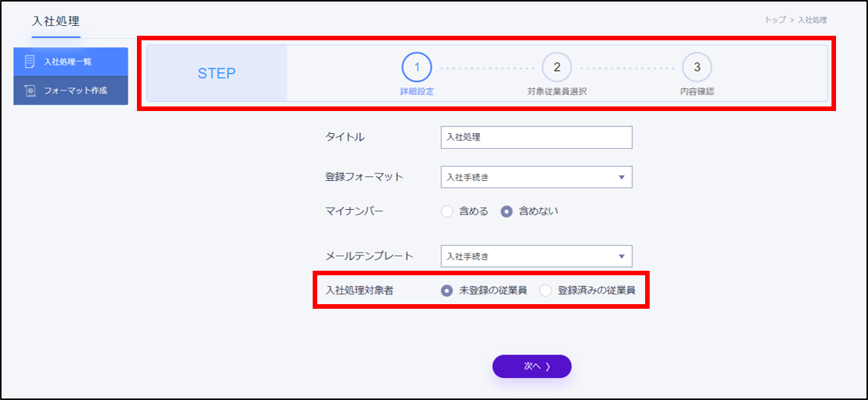Select step 3 circle 内容確認
The width and height of the screenshot is (868, 400).
click(x=697, y=67)
